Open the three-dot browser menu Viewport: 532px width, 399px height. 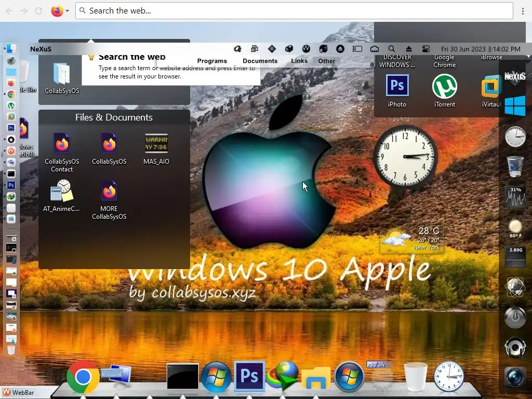[x=523, y=11]
